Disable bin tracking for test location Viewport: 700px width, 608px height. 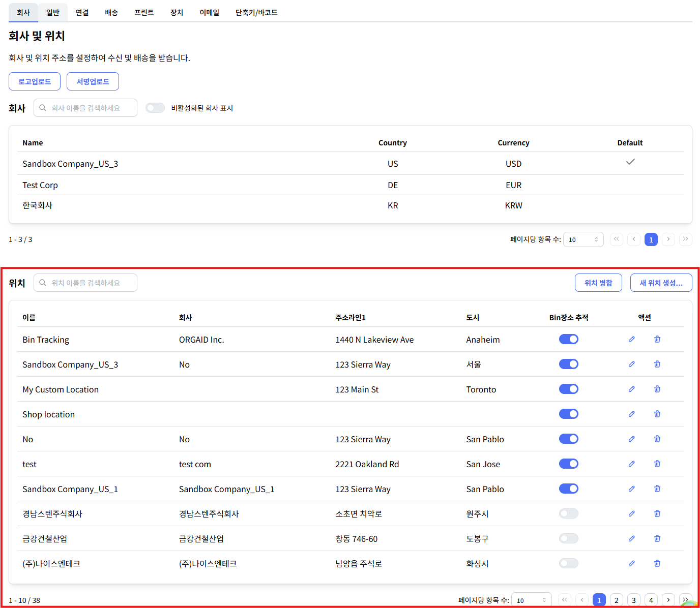[x=569, y=464]
